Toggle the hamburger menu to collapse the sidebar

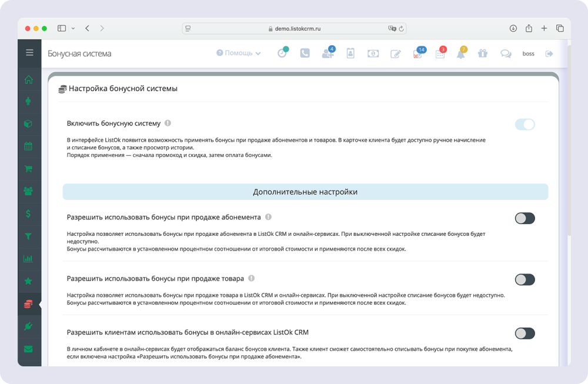click(x=29, y=52)
